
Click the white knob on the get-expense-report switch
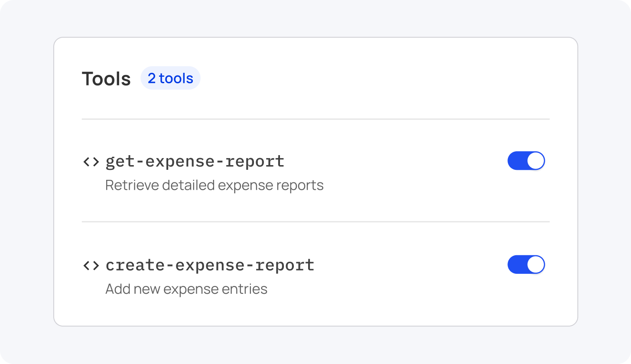(536, 161)
